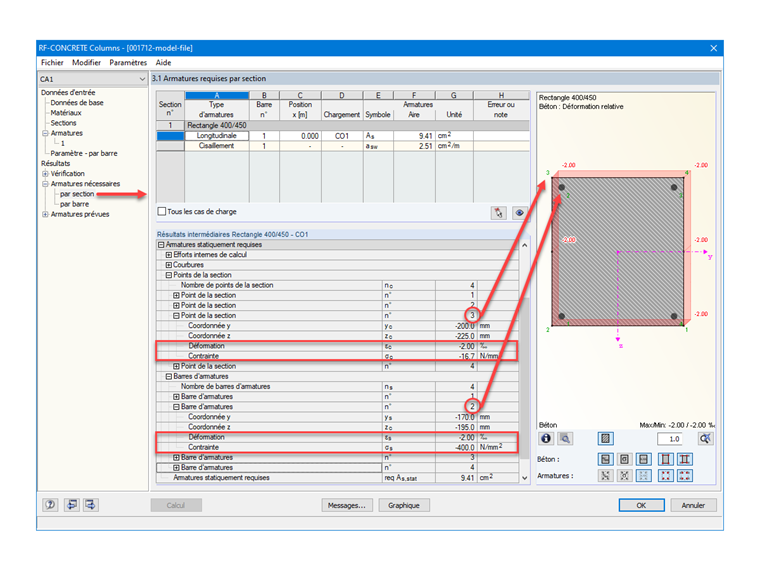
Task: Open the Fichier menu
Action: click(x=52, y=63)
